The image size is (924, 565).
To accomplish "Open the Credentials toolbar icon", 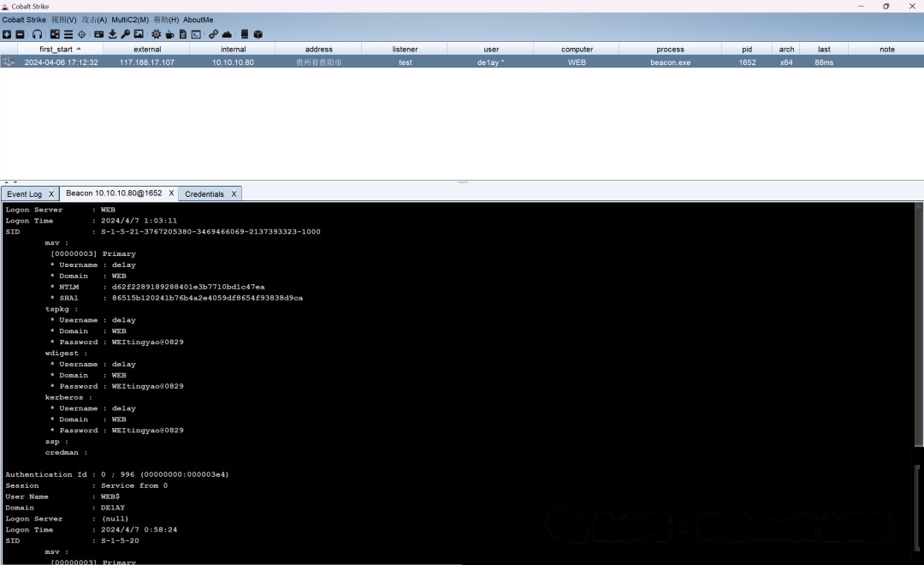I will [x=99, y=34].
